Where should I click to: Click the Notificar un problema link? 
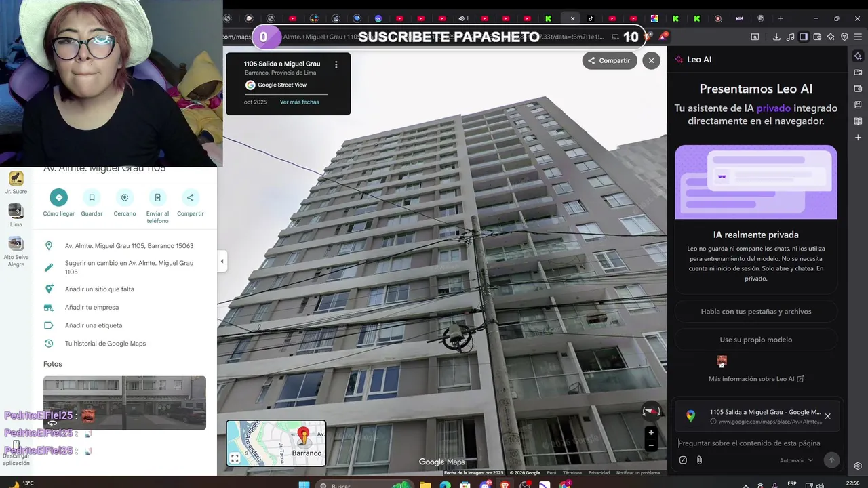638,473
